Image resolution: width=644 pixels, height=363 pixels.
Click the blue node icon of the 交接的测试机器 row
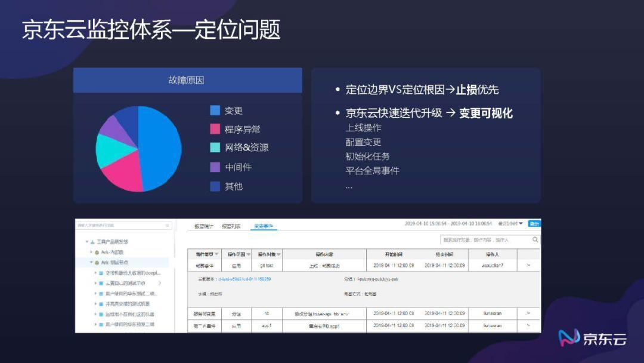[x=101, y=304]
